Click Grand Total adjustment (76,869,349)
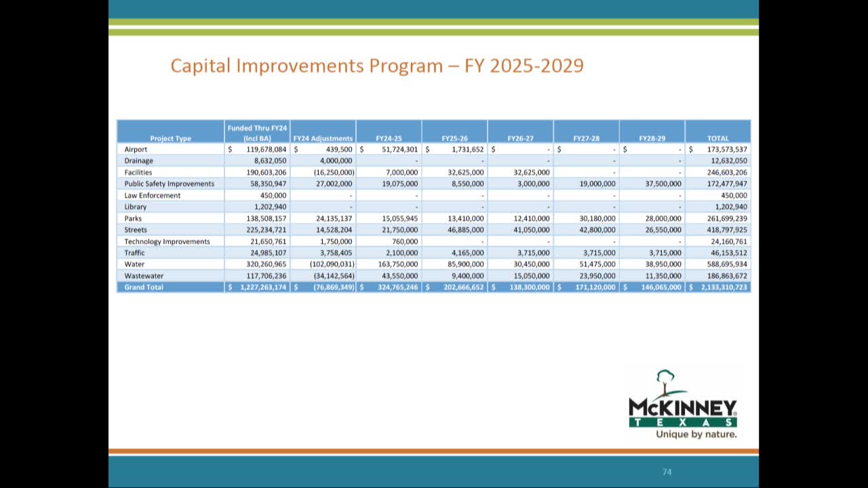 pyautogui.click(x=334, y=287)
